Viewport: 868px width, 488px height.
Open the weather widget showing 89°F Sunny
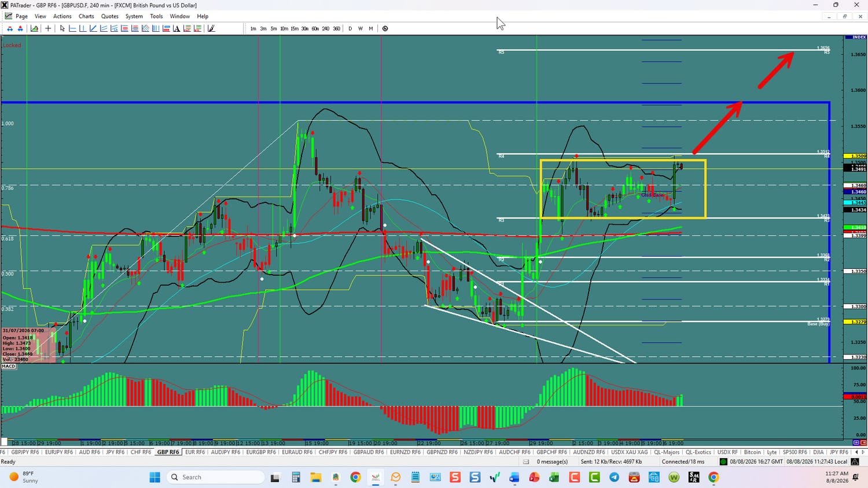point(24,477)
